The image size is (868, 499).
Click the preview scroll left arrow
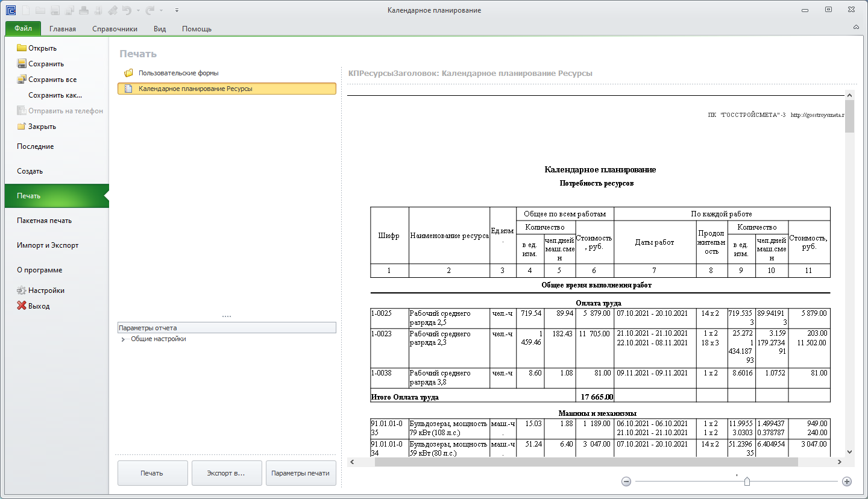point(352,462)
